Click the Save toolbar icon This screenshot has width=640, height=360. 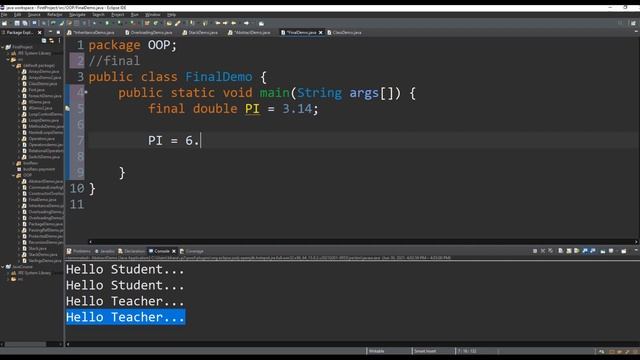17,23
